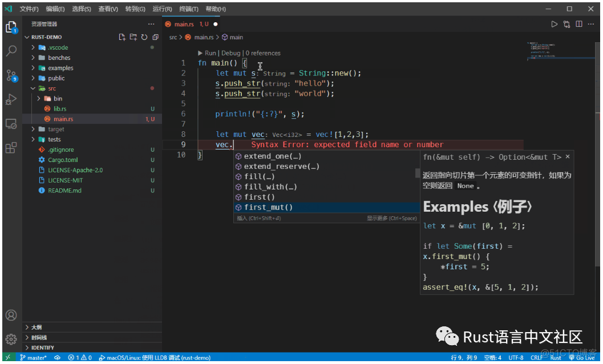Screen dimensions: 603x364
Task: Collapse all folders in explorer
Action: click(155, 37)
